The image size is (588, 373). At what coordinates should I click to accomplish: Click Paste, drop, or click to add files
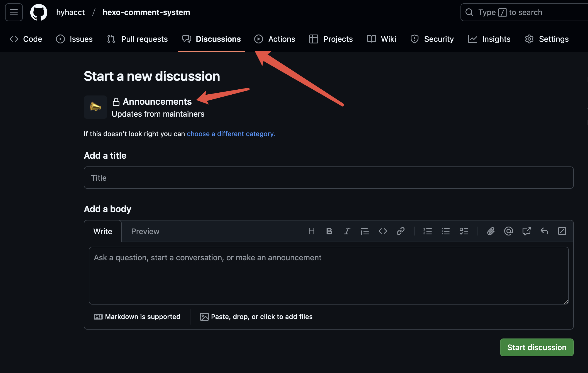point(256,317)
